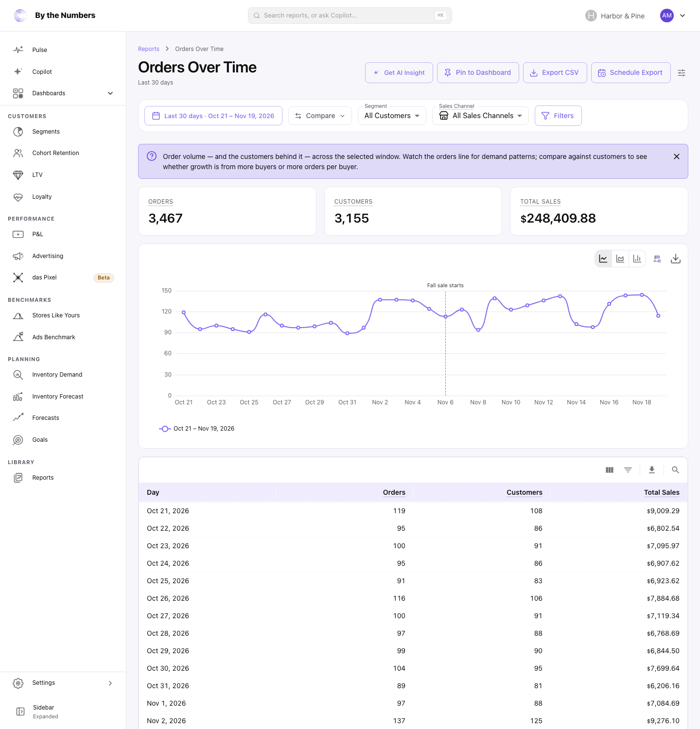700x729 pixels.
Task: Open Inventory Forecast
Action: coord(63,397)
